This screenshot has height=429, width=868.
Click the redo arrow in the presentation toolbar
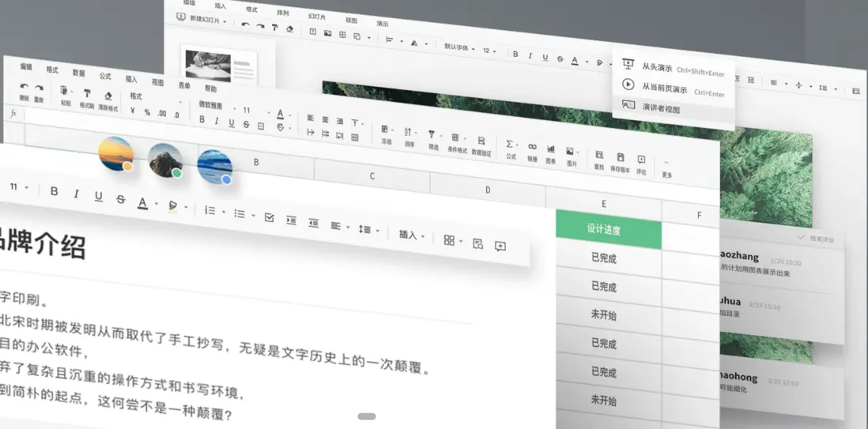(259, 25)
